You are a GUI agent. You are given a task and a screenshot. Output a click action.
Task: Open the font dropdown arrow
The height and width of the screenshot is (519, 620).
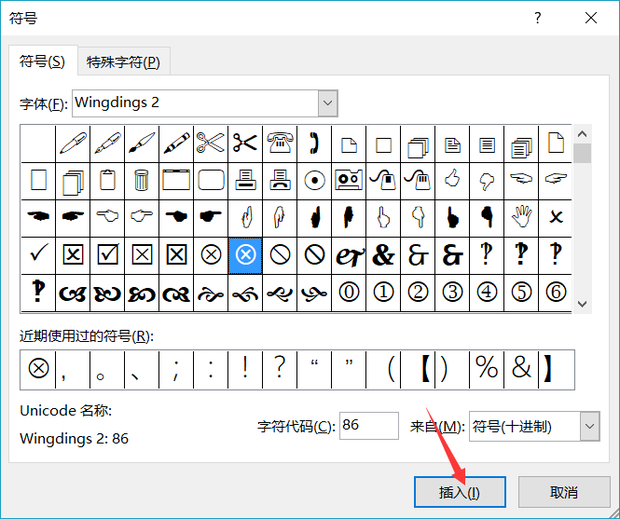click(328, 103)
